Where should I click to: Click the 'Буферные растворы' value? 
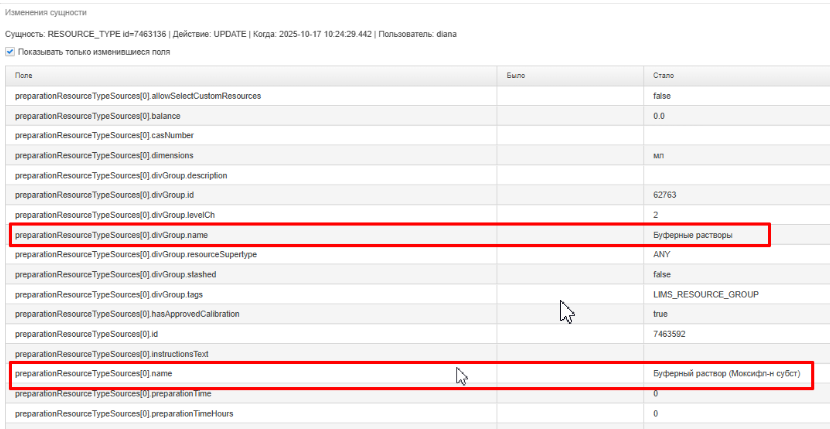coord(693,235)
